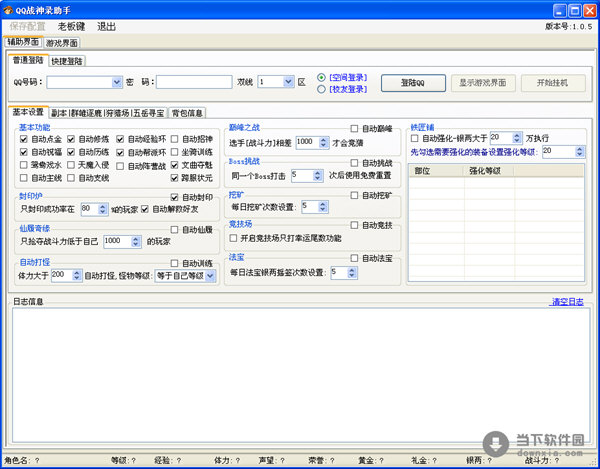Enable the 自动竞技 checkbox
The image size is (600, 469).
pos(354,225)
